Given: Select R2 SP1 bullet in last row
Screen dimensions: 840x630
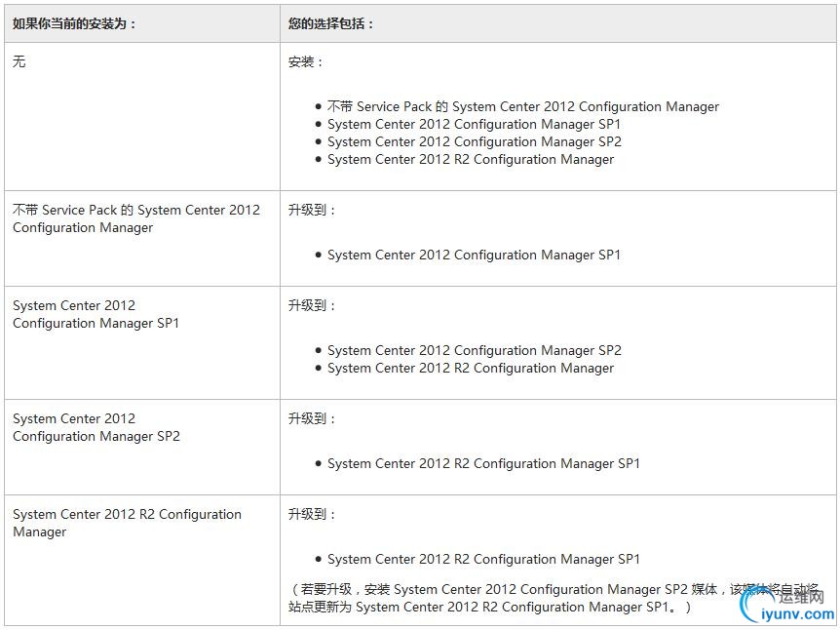Looking at the screenshot, I should (x=483, y=559).
